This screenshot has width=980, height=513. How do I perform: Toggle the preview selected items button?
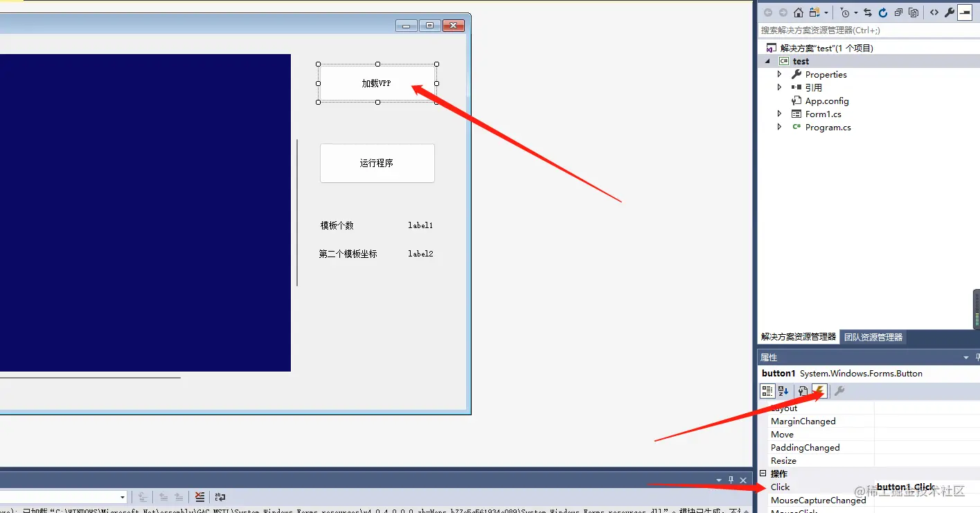pos(965,12)
